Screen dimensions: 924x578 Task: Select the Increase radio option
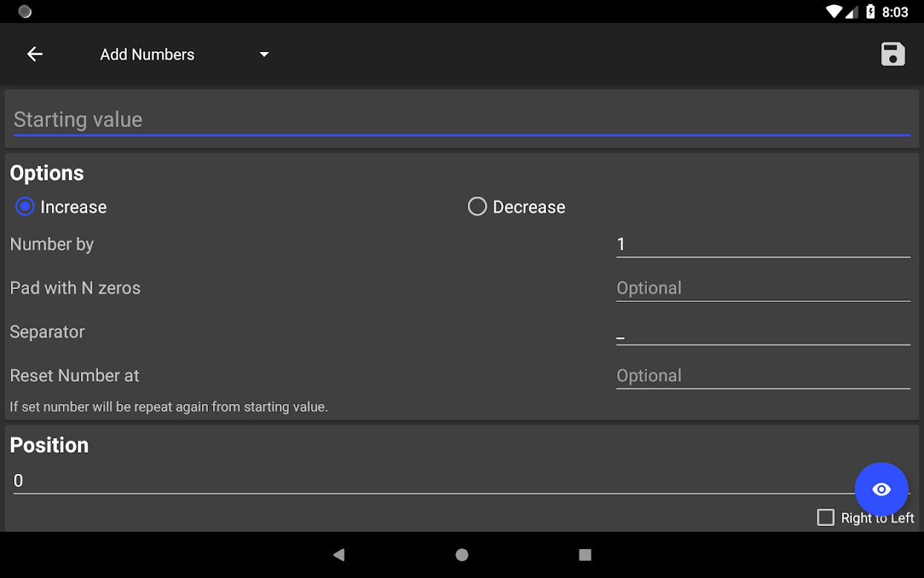[x=62, y=207]
